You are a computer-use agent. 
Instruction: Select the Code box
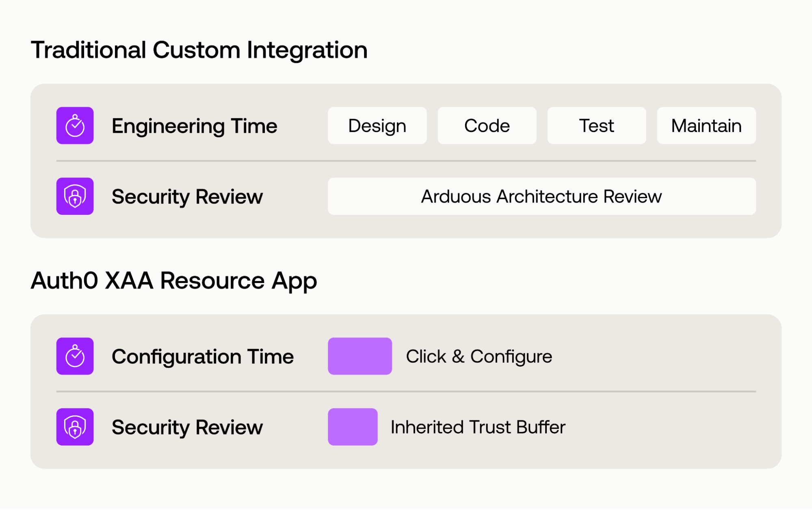(x=487, y=125)
